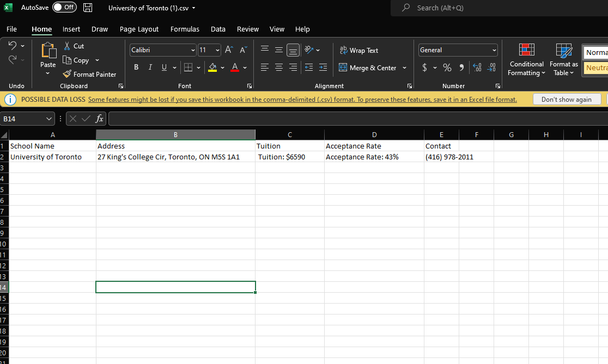Click the Select All corner triangle
This screenshot has height=364, width=608.
click(x=4, y=135)
